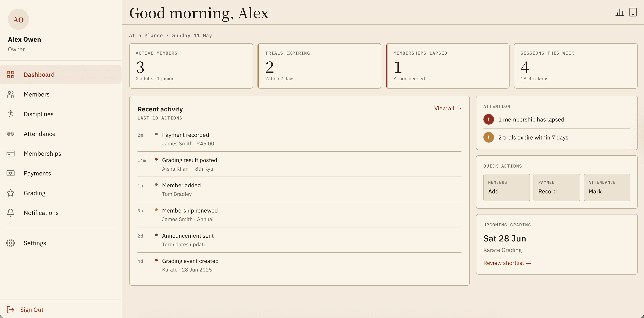Sign Out of the account
The width and height of the screenshot is (644, 318).
pos(25,310)
